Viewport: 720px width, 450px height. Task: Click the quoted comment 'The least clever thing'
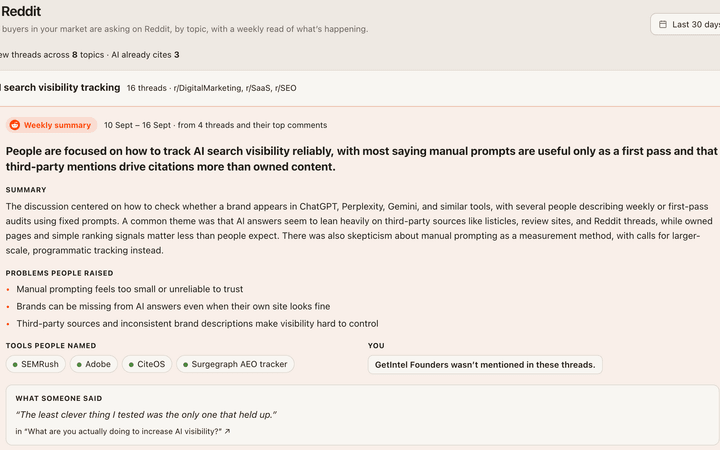point(146,415)
